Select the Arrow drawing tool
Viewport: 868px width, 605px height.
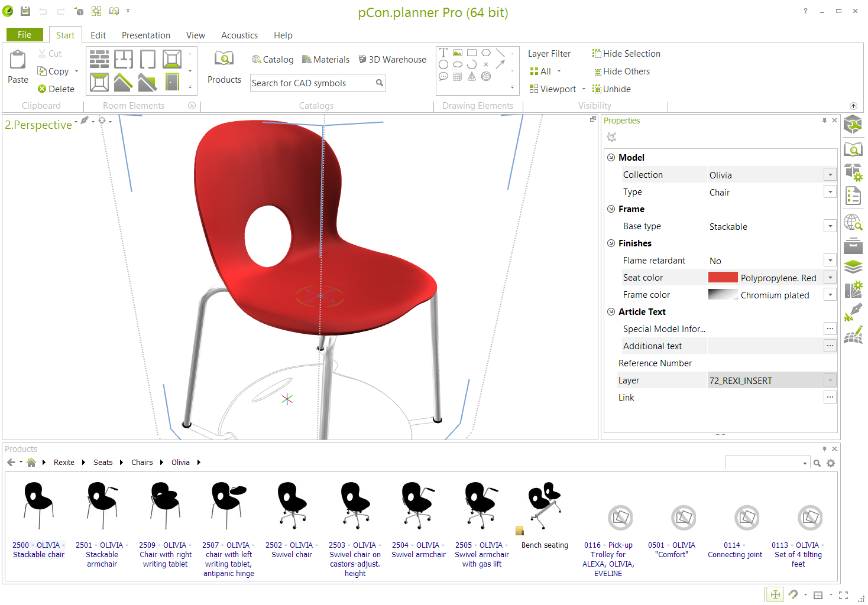[x=500, y=64]
